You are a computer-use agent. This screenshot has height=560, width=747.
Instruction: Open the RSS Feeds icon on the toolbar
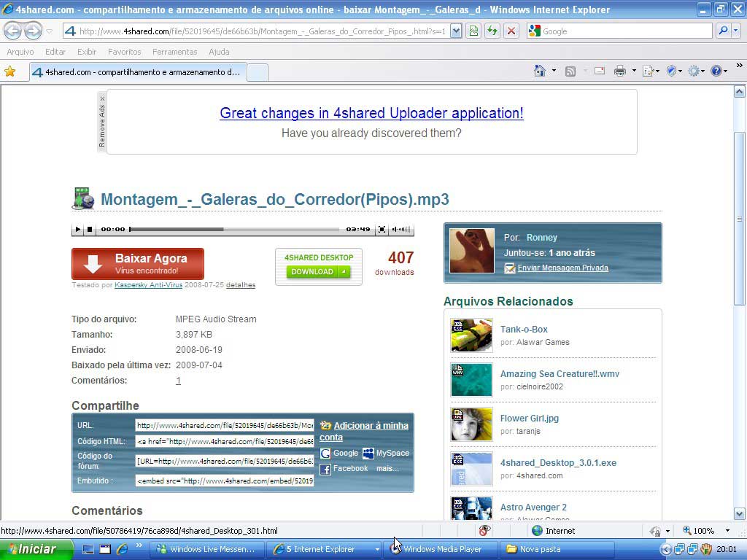[571, 71]
